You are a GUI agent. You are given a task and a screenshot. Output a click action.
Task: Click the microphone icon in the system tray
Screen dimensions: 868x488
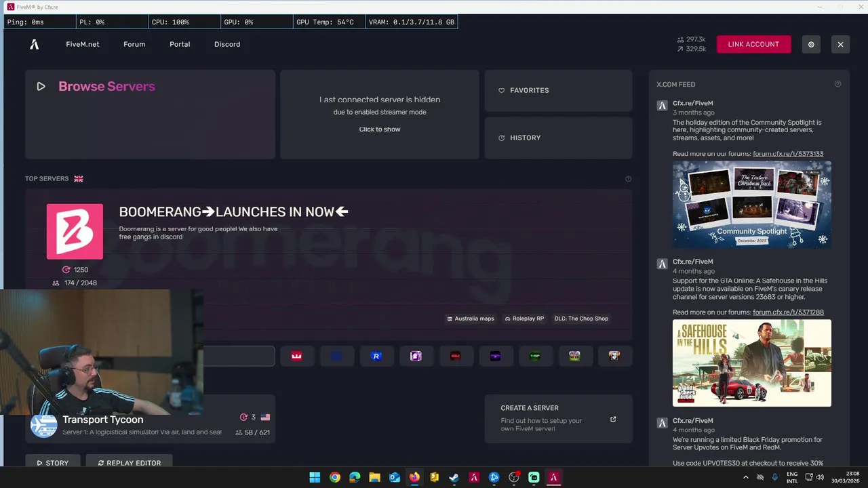click(774, 477)
